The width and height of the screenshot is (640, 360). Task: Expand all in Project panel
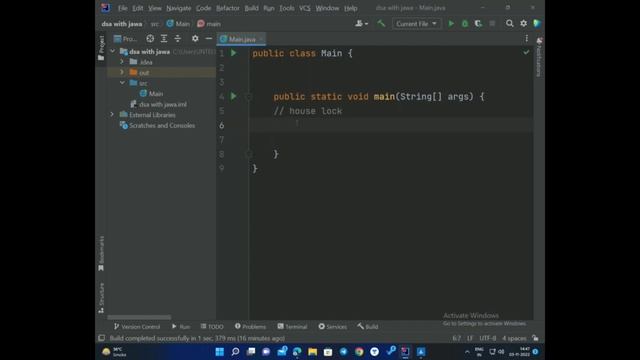[x=164, y=38]
